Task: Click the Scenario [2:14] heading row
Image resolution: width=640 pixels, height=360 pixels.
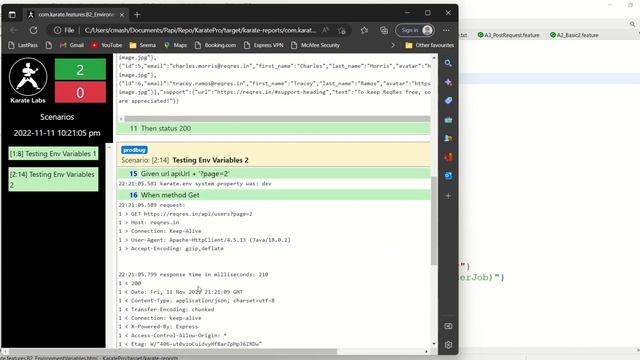Action: tap(273, 155)
